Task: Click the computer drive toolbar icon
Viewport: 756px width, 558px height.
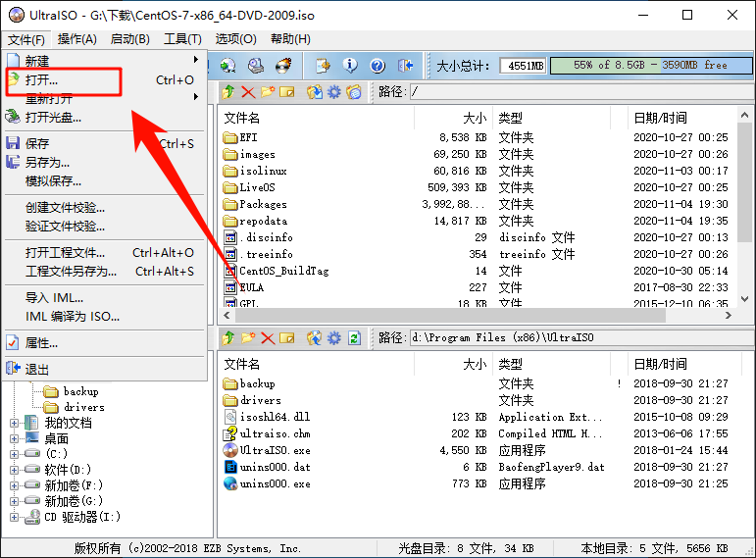Action: click(256, 65)
